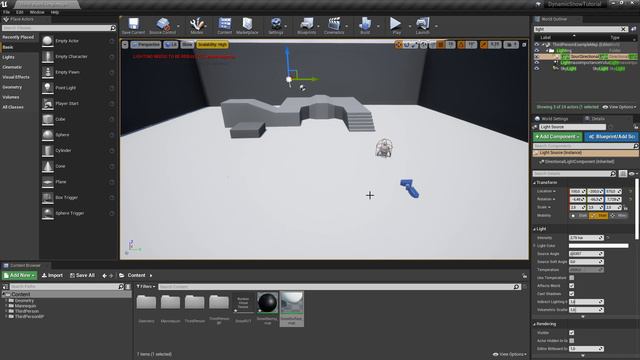The height and width of the screenshot is (360, 640).
Task: Select the Lights category in Place Actors
Action: pyautogui.click(x=9, y=57)
